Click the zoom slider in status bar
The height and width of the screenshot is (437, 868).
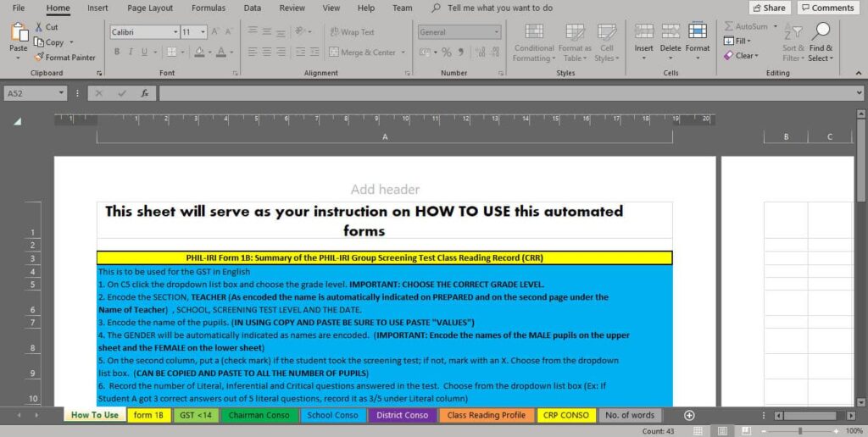click(x=799, y=431)
